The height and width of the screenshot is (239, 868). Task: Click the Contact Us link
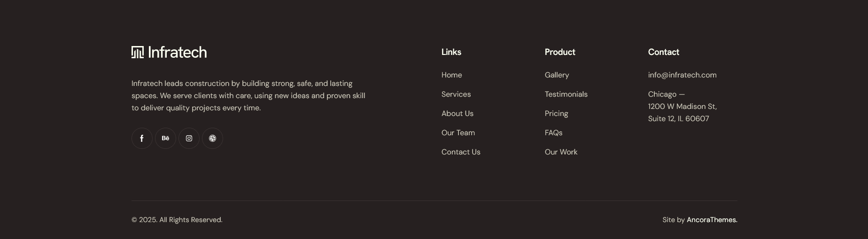(461, 152)
